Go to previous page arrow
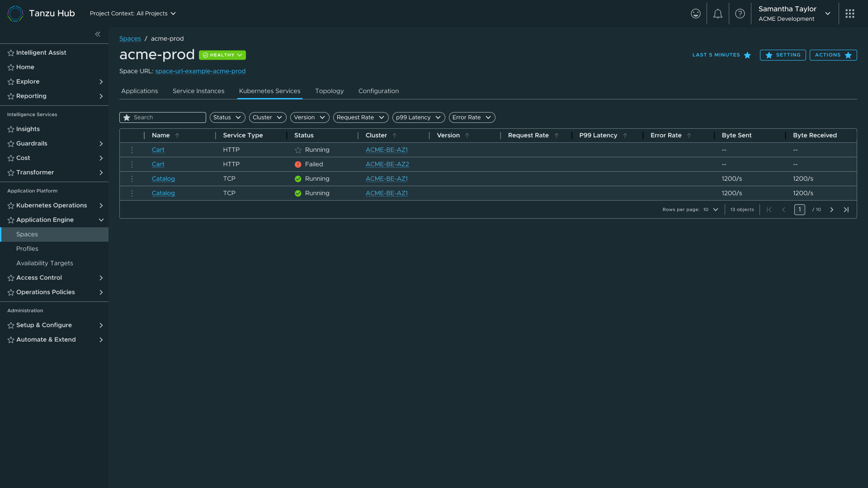The height and width of the screenshot is (488, 868). tap(783, 210)
